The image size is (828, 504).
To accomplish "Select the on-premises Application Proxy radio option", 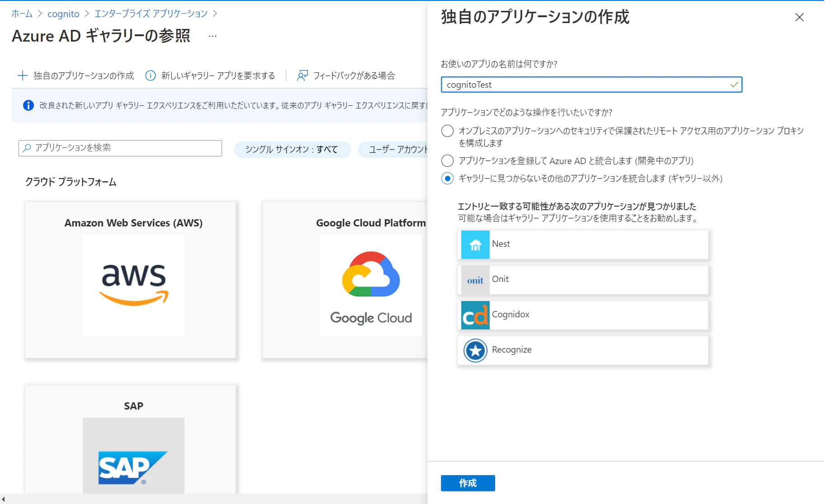I will click(x=447, y=131).
